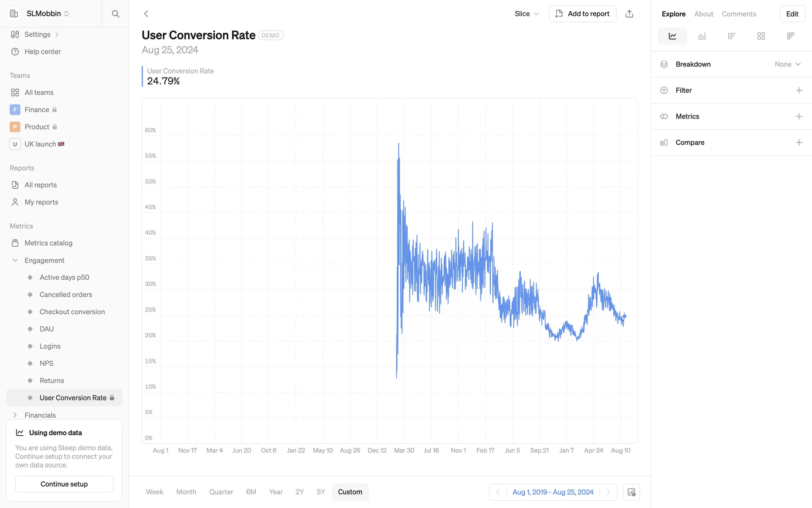Expand the Financials metrics group
Image resolution: width=812 pixels, height=508 pixels.
pyautogui.click(x=15, y=415)
